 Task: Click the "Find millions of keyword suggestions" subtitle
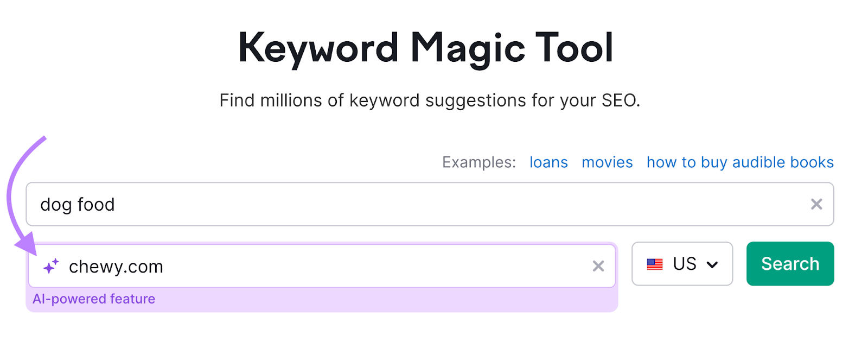(x=430, y=100)
